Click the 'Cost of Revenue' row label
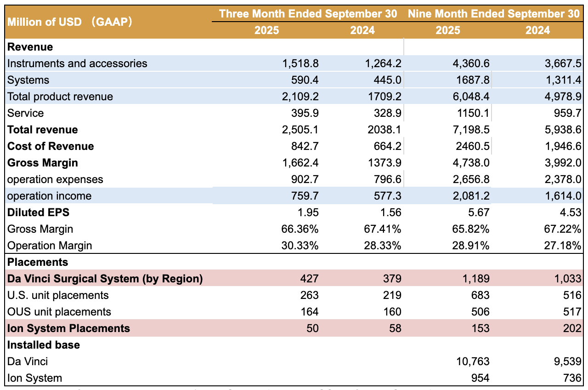Viewport: 588px width, 390px height. pos(51,146)
